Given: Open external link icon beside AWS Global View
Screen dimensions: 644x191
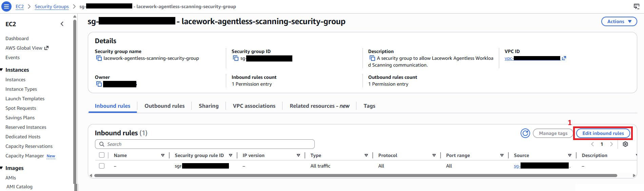Looking at the screenshot, I should (x=46, y=48).
